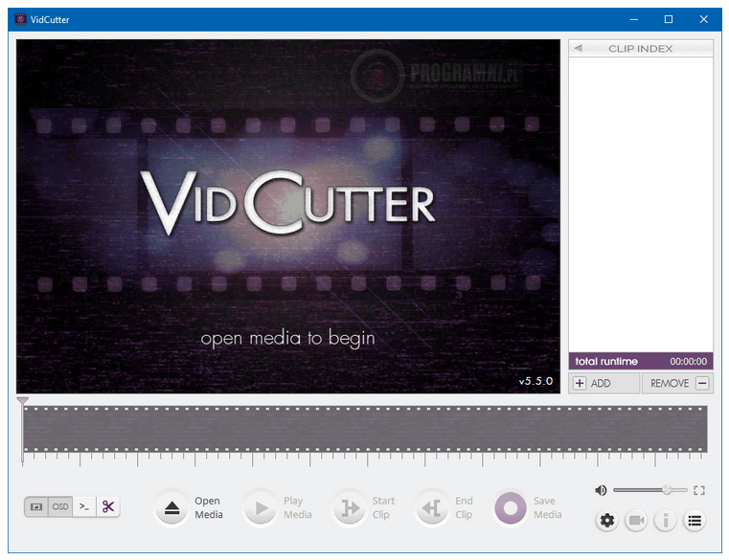Click the Save Media button
This screenshot has width=729, height=560.
coord(510,507)
